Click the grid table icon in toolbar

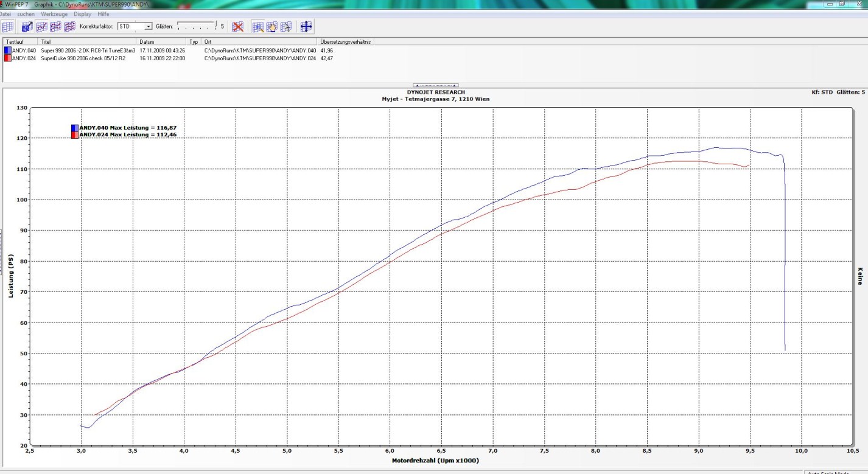coord(8,27)
